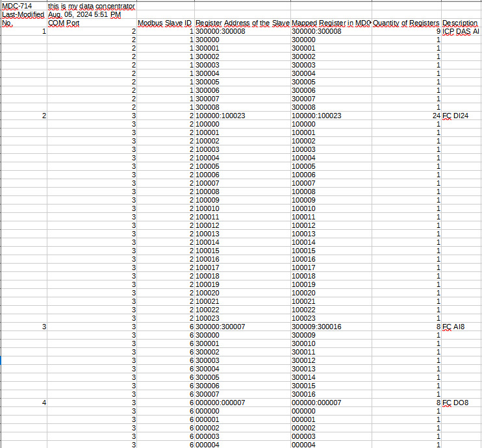Select '100020' in the Register Address column
This screenshot has height=448, width=482.
242,293
